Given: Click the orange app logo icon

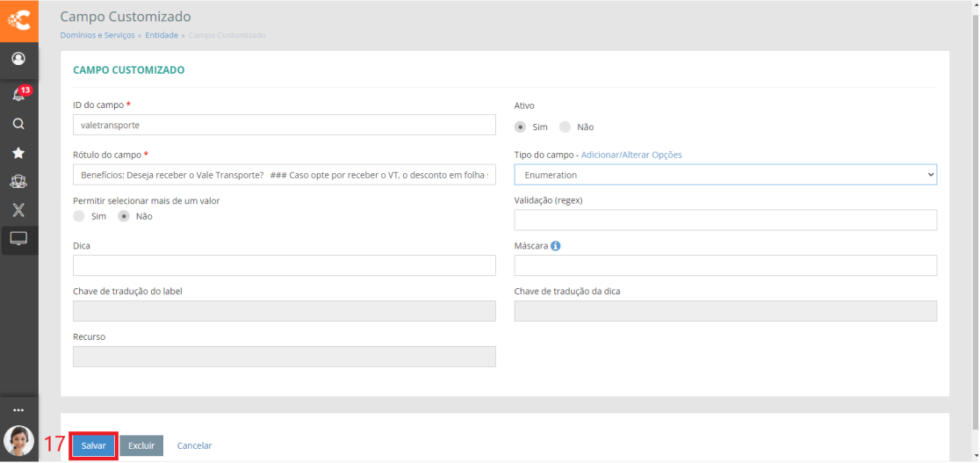Looking at the screenshot, I should pos(18,19).
